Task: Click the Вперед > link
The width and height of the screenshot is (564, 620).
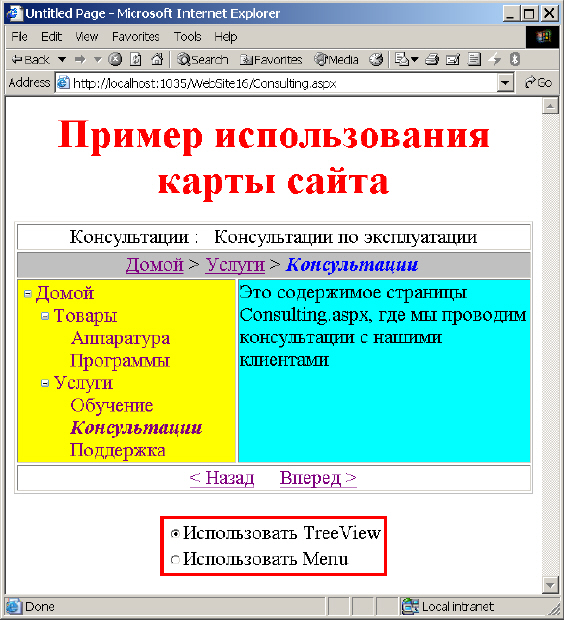Action: (318, 478)
